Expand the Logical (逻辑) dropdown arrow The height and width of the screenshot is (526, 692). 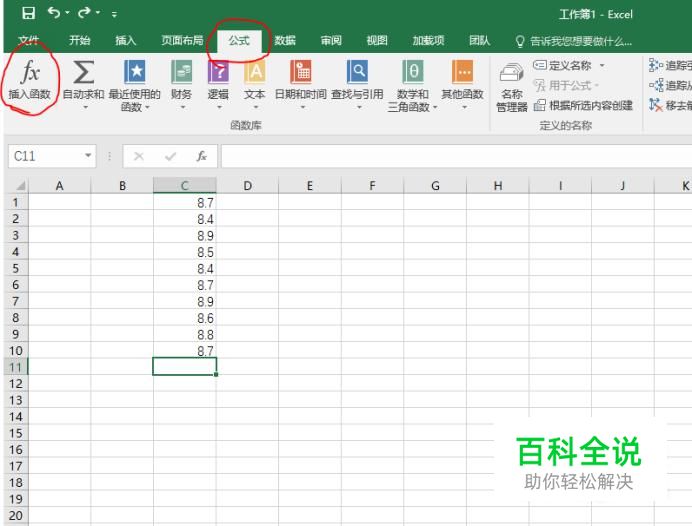pos(219,107)
